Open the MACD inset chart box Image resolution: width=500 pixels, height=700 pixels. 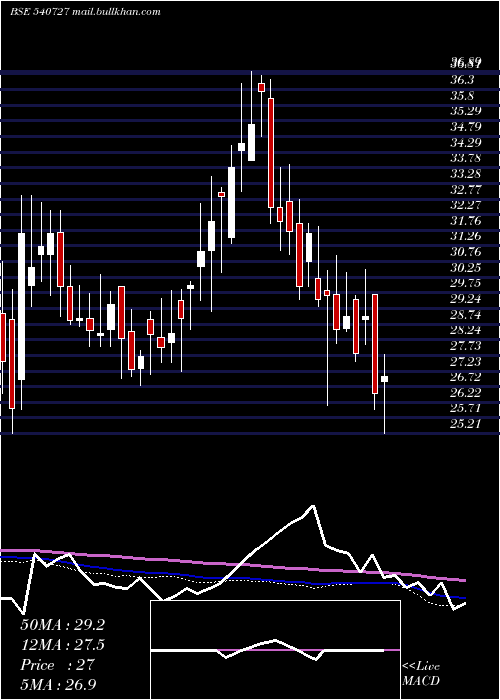click(x=275, y=650)
